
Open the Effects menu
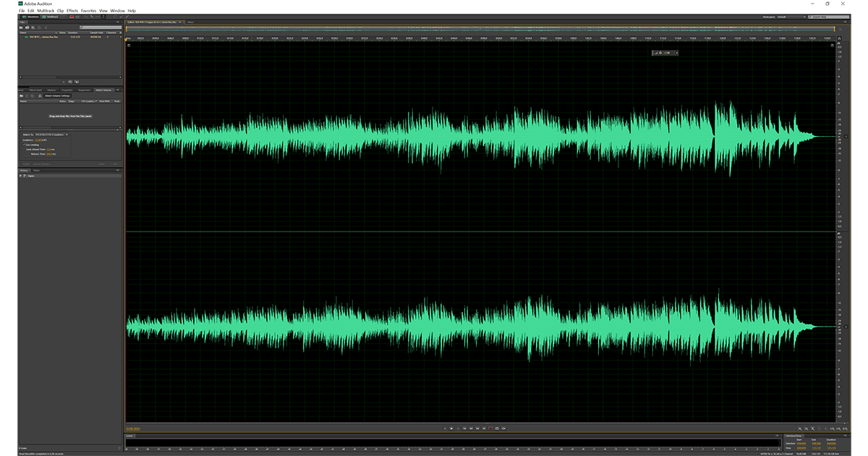click(72, 11)
